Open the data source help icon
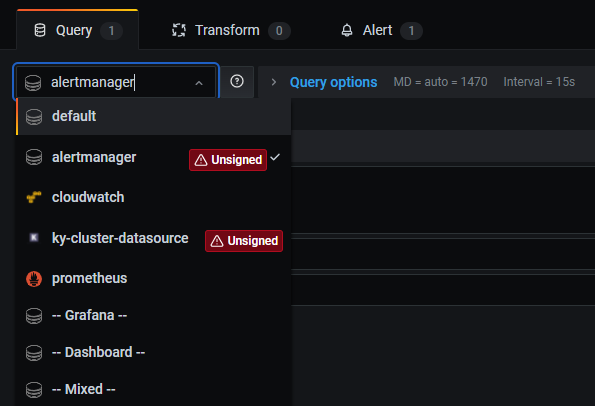This screenshot has height=406, width=595. click(237, 82)
